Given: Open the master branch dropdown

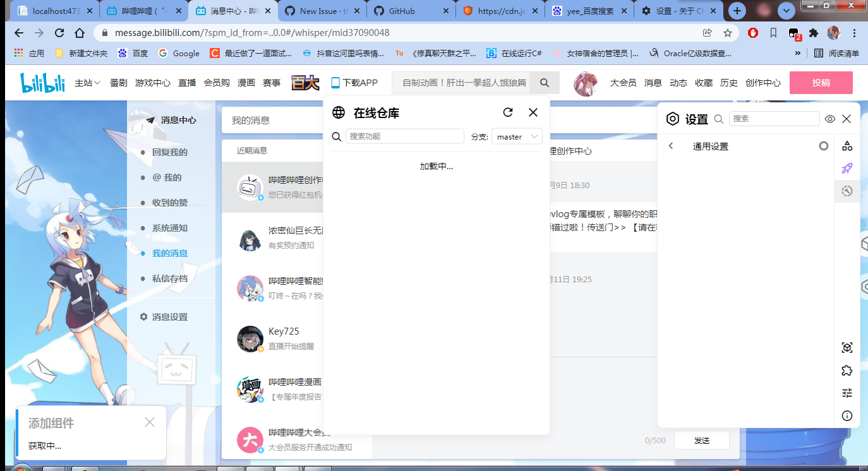Looking at the screenshot, I should click(x=517, y=136).
